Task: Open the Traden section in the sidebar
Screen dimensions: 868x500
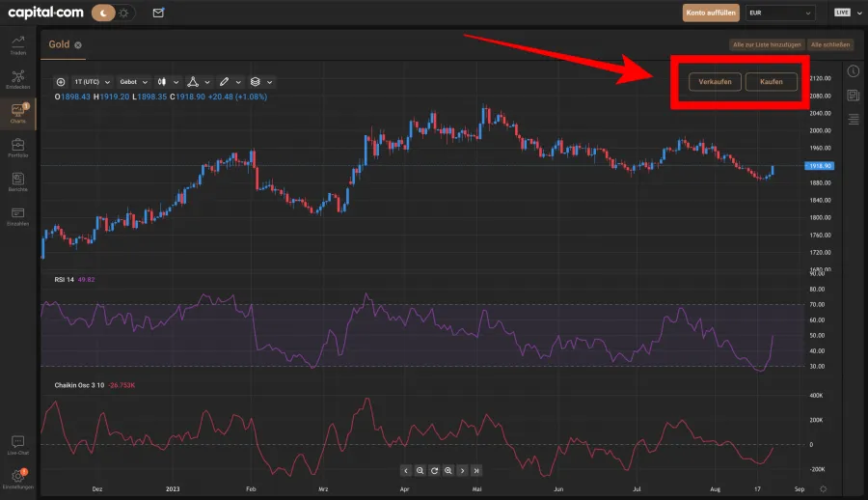Action: 17,44
